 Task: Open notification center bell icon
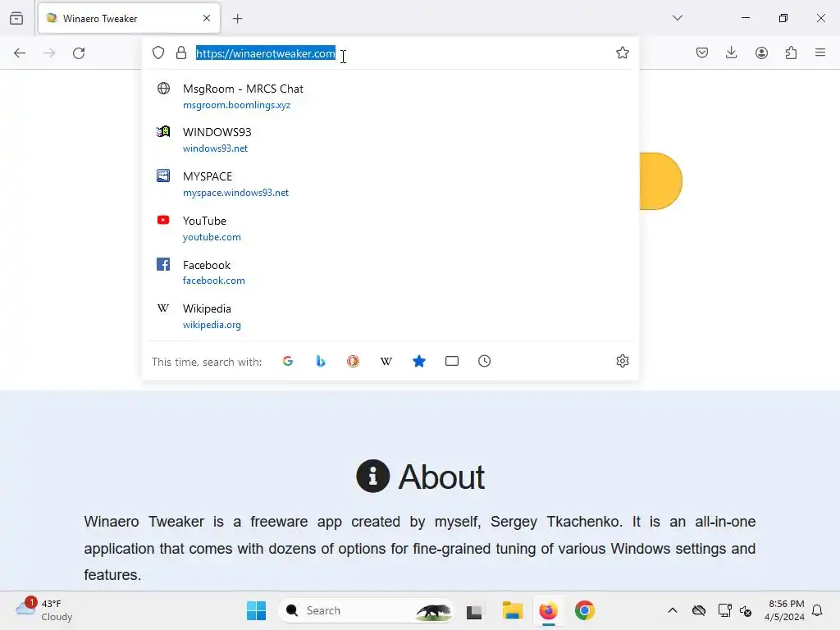pyautogui.click(x=817, y=610)
